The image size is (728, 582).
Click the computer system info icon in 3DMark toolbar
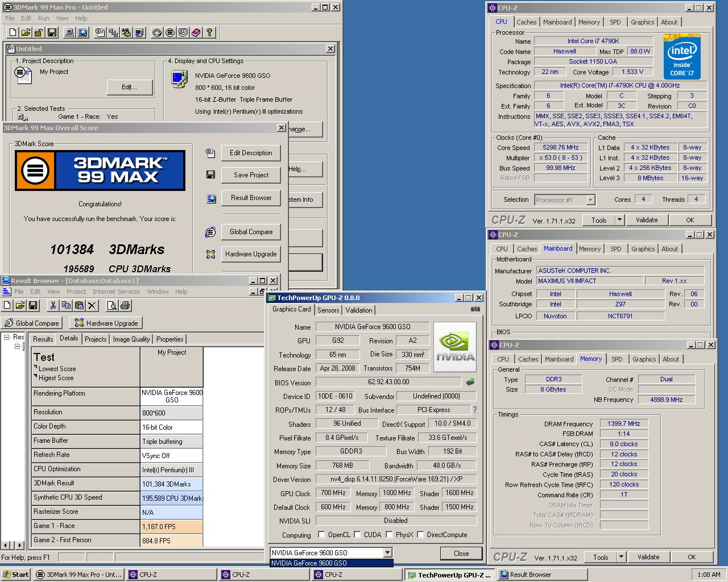pyautogui.click(x=69, y=32)
